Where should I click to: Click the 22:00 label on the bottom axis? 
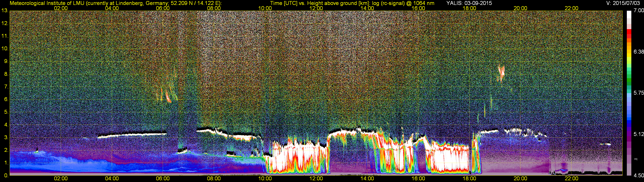pyautogui.click(x=571, y=179)
